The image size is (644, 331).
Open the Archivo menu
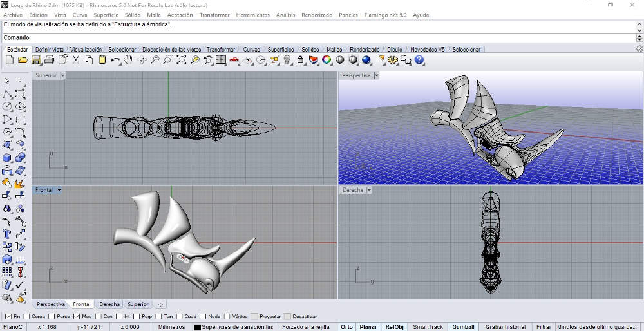coord(13,15)
